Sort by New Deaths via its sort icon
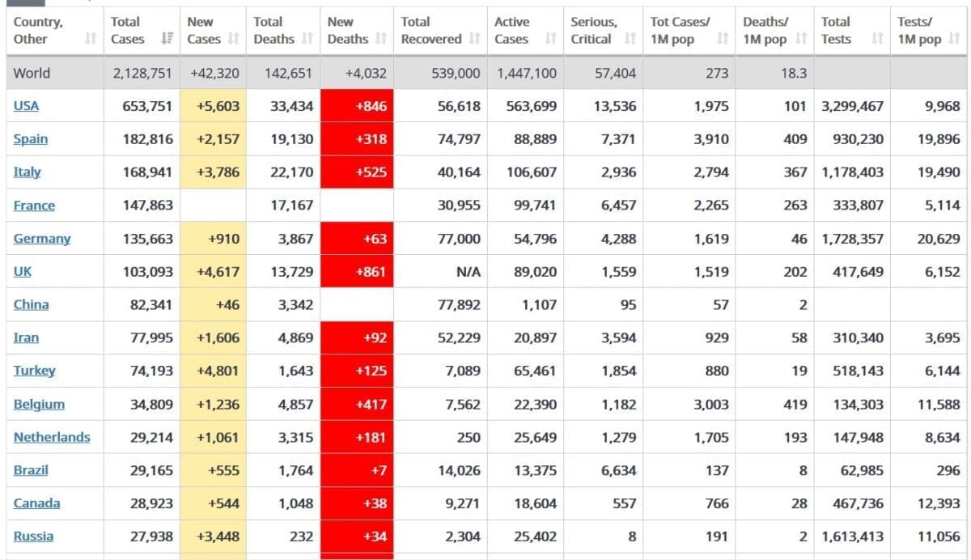This screenshot has height=560, width=971. pos(381,39)
